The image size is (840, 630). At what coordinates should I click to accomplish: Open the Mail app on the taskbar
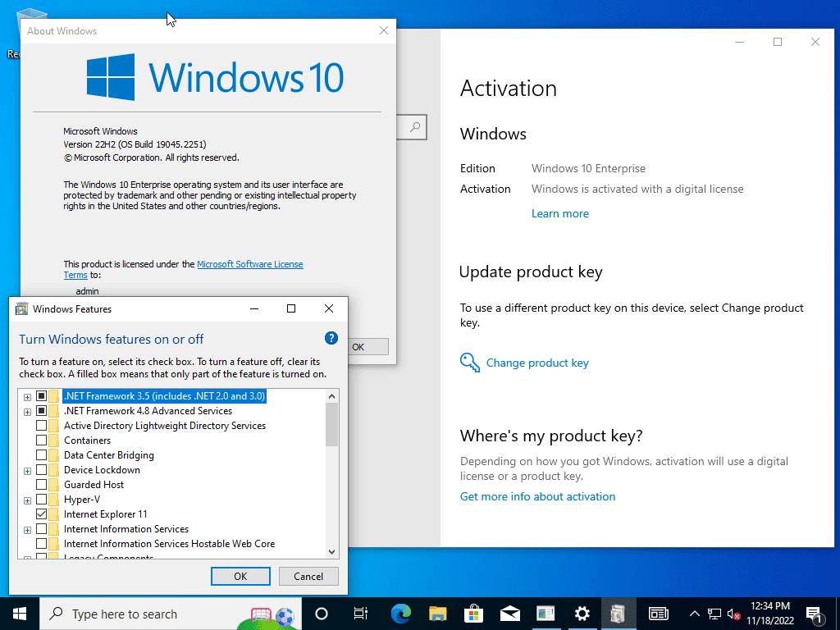point(510,614)
